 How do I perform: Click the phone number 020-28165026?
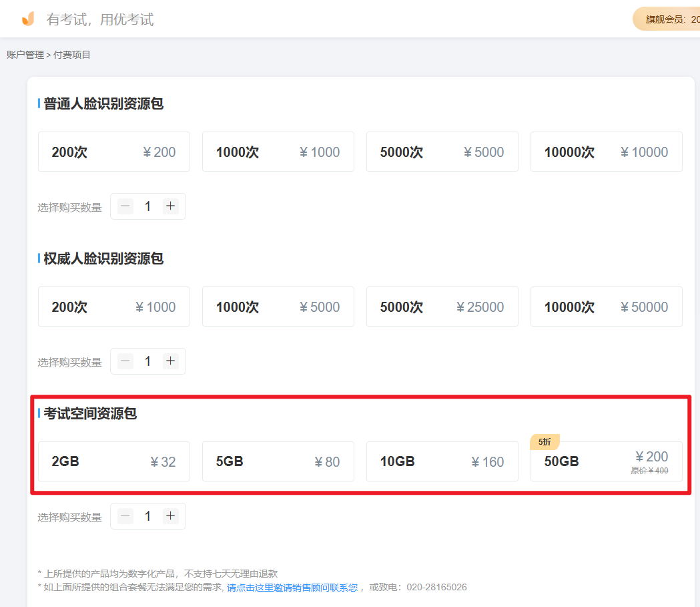[436, 588]
